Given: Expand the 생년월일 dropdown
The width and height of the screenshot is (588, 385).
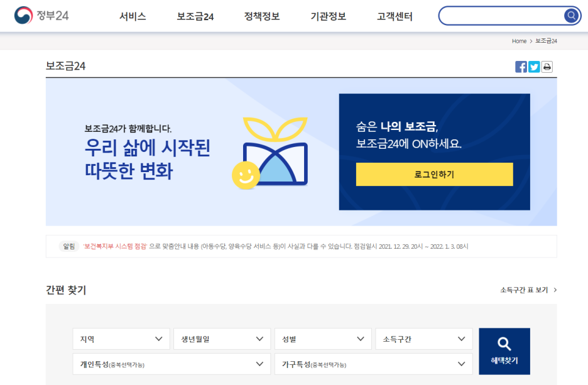Looking at the screenshot, I should 222,339.
